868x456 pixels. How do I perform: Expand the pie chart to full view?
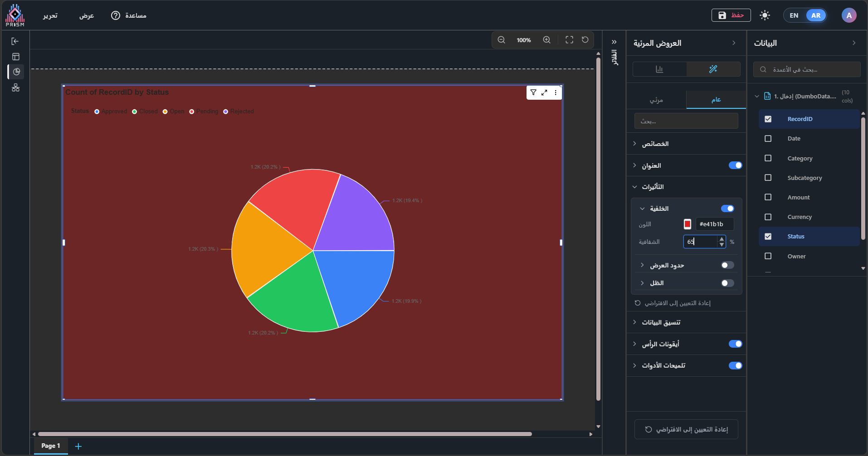(x=544, y=92)
